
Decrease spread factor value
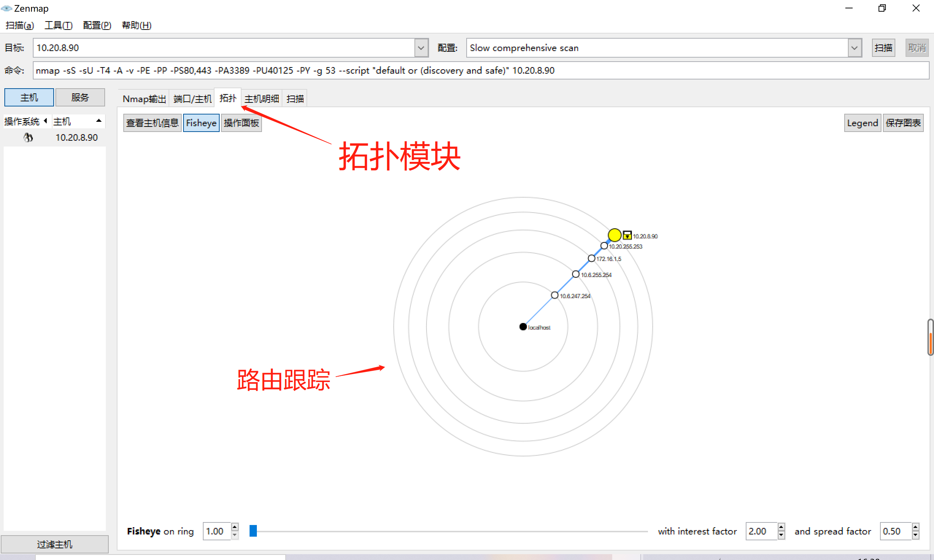(x=915, y=536)
